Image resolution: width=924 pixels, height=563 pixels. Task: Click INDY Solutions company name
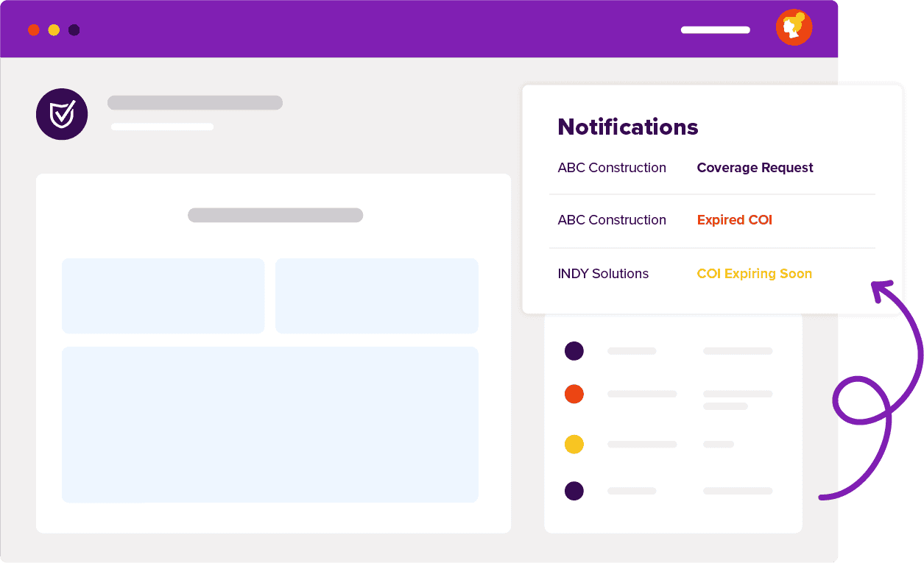(603, 274)
